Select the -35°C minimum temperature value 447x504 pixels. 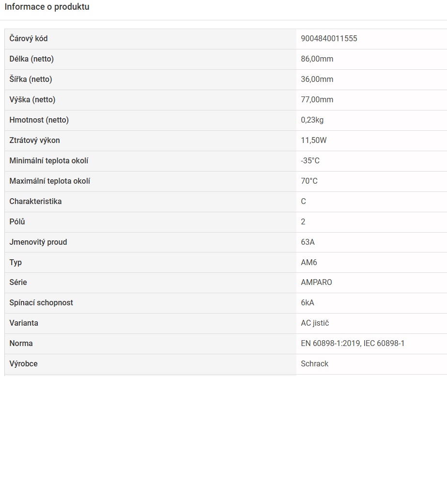click(x=310, y=161)
